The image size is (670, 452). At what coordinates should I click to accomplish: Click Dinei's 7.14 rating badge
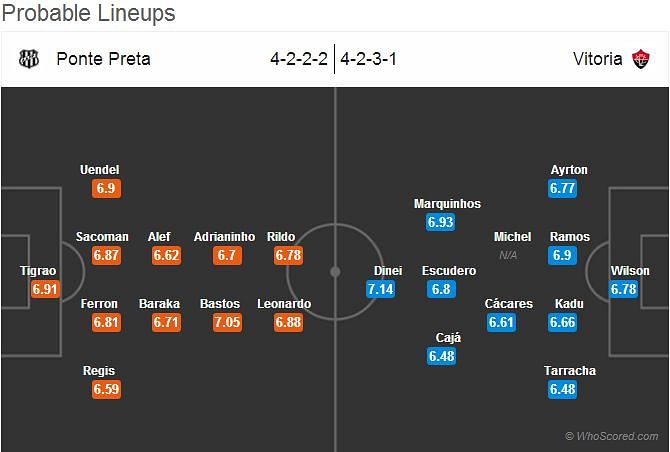pos(380,289)
